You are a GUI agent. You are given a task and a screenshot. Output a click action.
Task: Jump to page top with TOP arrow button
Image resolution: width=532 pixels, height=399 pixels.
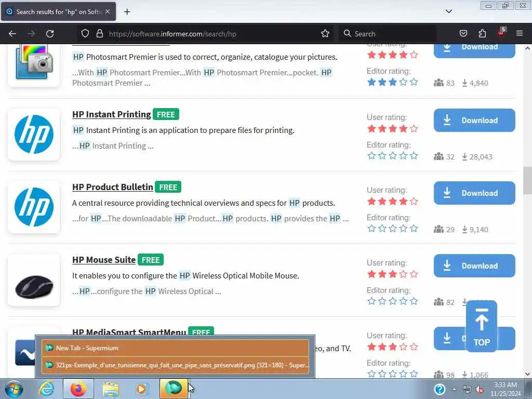point(482,326)
